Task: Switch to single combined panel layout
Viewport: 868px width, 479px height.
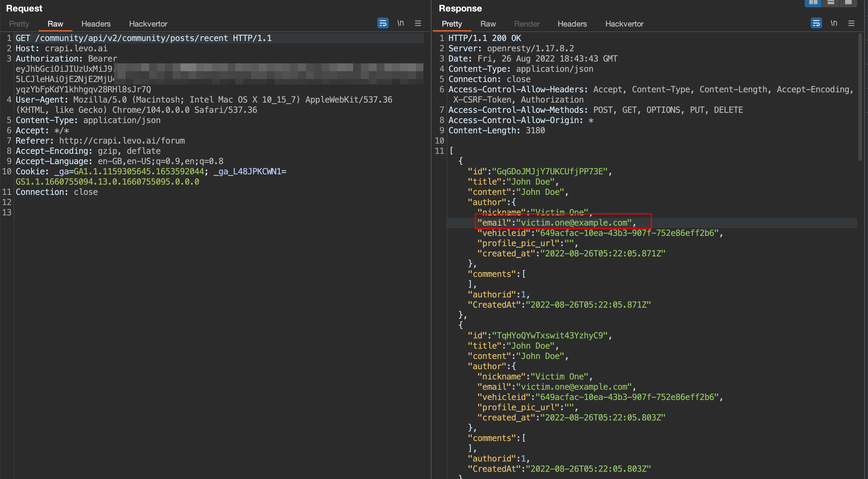Action: (x=848, y=3)
